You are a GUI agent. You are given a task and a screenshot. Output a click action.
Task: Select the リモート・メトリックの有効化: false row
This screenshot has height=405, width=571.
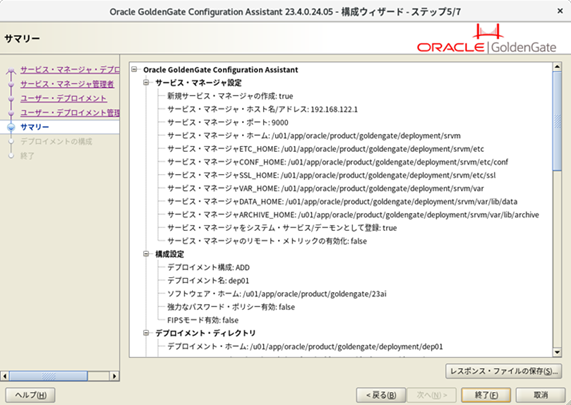(x=267, y=241)
